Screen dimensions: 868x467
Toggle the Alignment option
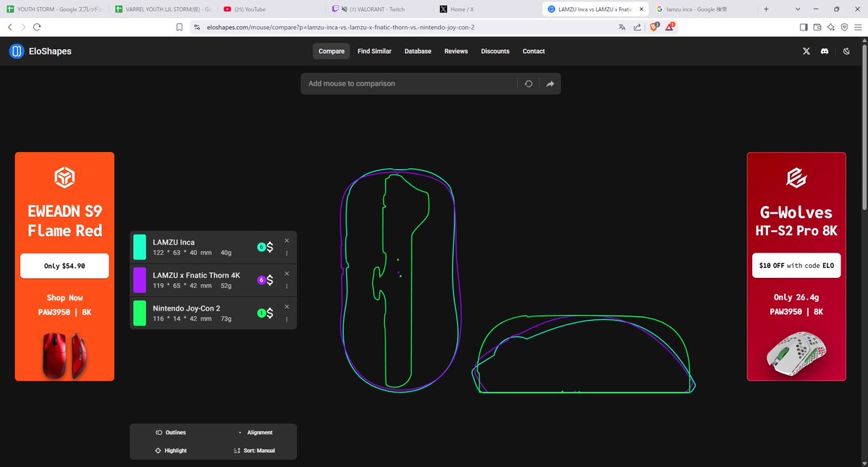(x=255, y=433)
